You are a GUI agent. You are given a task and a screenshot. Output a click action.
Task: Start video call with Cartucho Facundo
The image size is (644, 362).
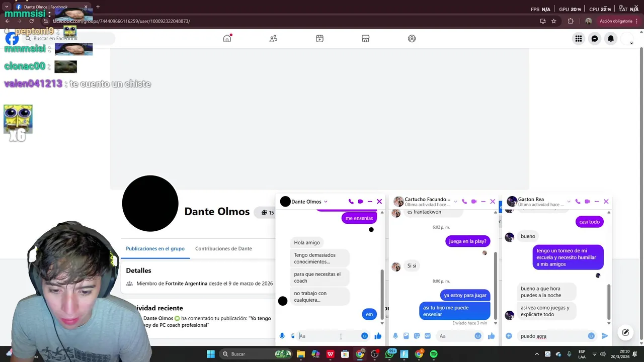(x=474, y=202)
